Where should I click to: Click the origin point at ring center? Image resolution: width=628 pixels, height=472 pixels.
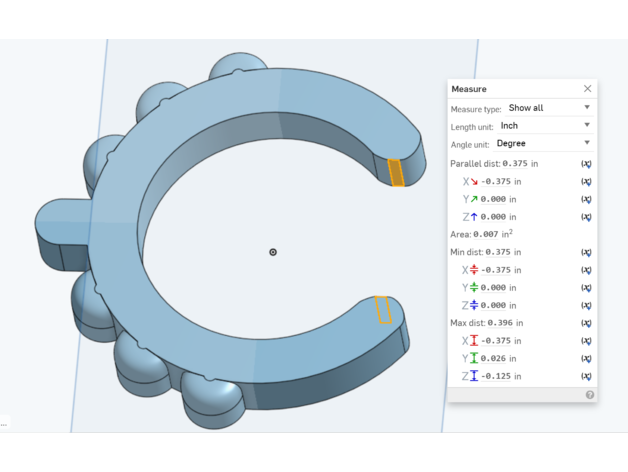pyautogui.click(x=273, y=252)
